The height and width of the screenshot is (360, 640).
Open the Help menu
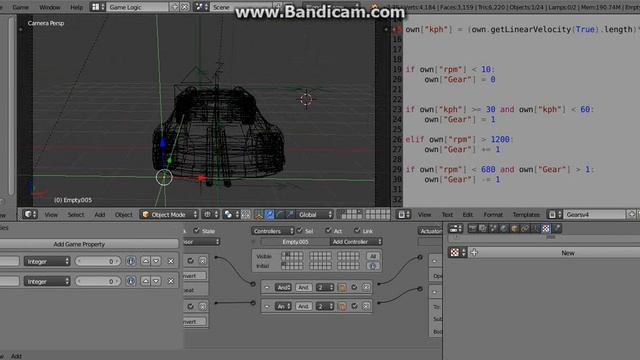(x=76, y=7)
